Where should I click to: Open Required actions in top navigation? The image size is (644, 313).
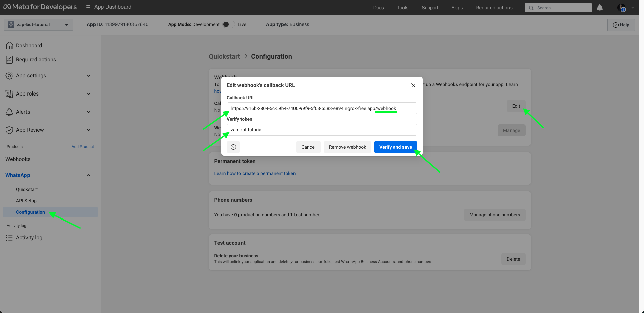click(494, 8)
